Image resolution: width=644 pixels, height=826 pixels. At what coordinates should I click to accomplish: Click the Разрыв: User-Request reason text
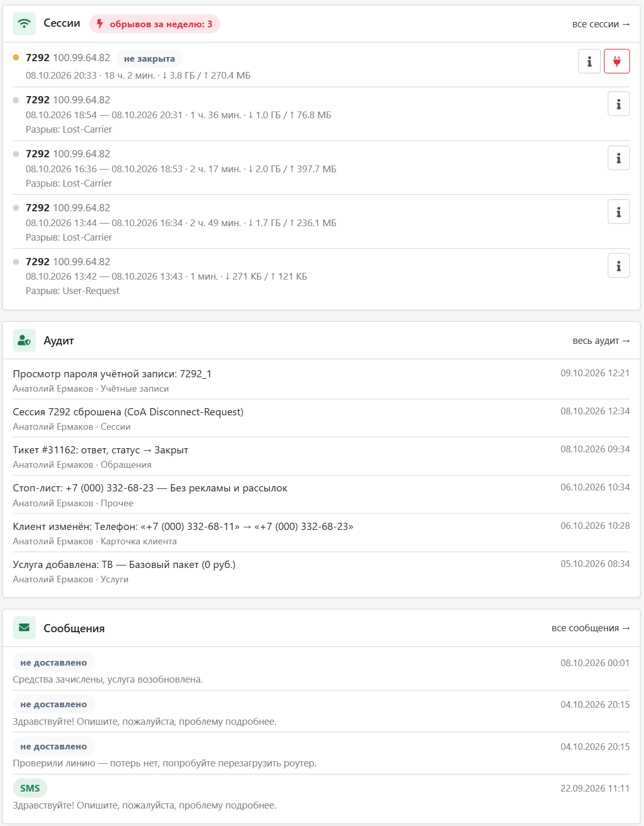tap(72, 291)
